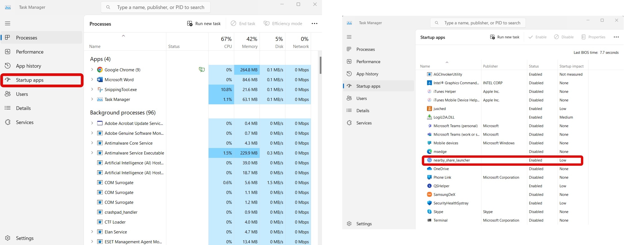Click the SecurityHealthSystray shield icon
644x245 pixels.
[429, 203]
